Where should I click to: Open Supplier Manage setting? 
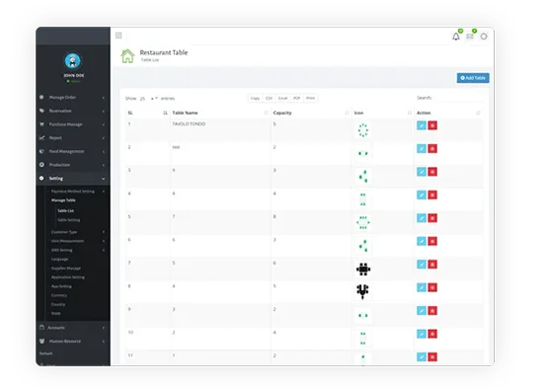point(66,269)
